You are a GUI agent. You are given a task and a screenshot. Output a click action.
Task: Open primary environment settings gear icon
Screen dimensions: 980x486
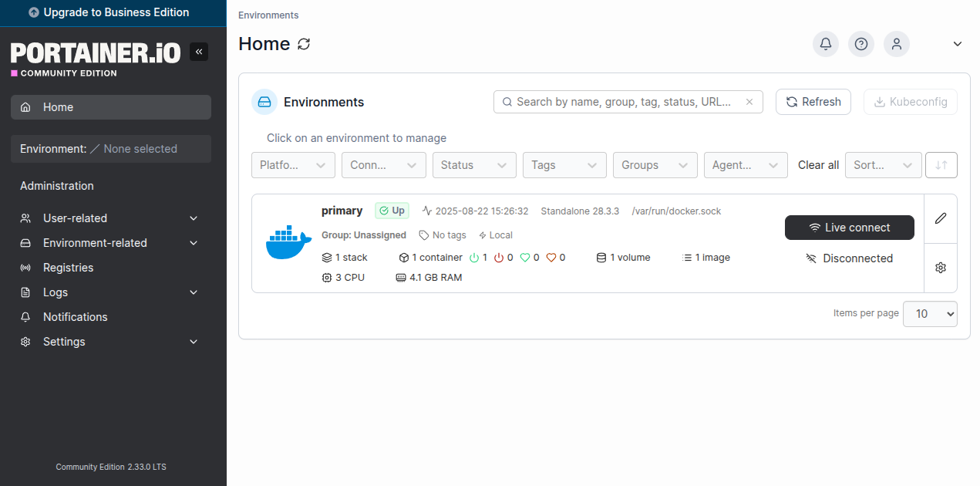(941, 268)
